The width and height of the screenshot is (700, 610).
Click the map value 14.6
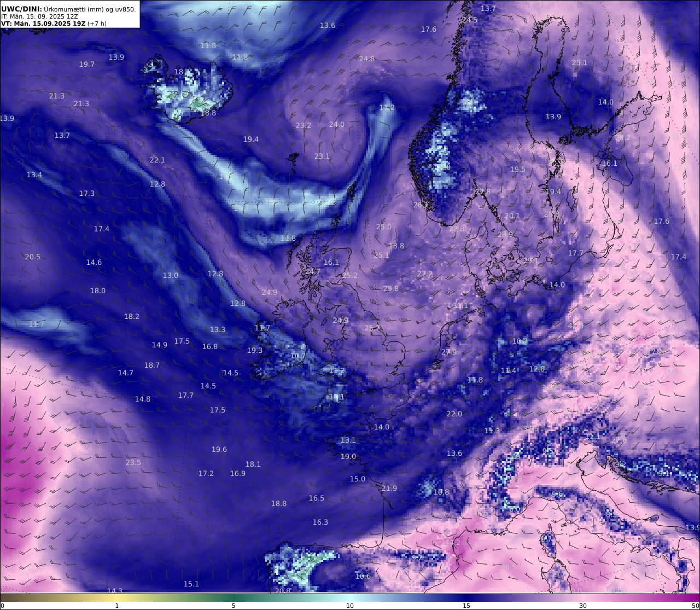(94, 263)
